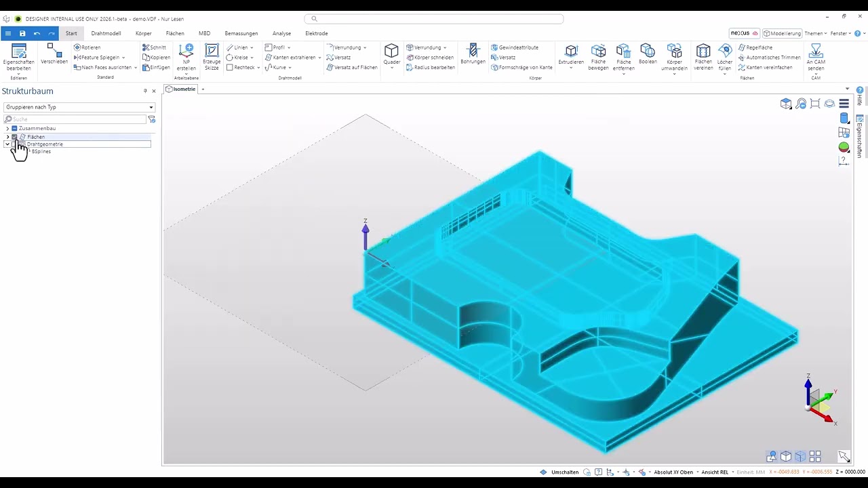This screenshot has width=868, height=488.
Task: Click the Flächen vereinen tool
Action: [703, 57]
